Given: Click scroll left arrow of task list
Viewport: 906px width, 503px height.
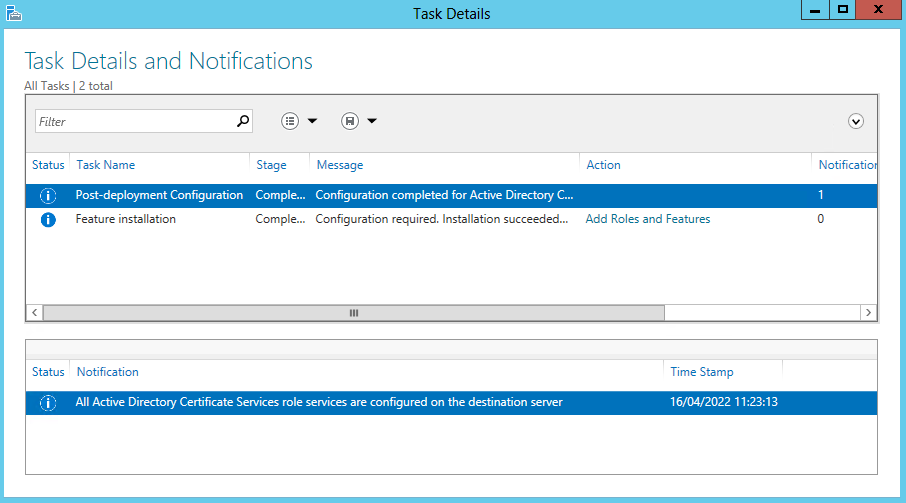Looking at the screenshot, I should (x=35, y=312).
